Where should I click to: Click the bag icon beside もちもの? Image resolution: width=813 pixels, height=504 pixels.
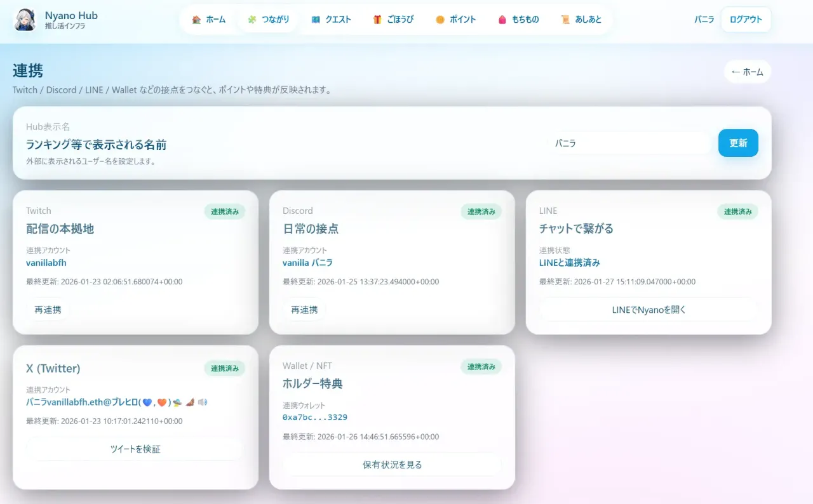click(x=502, y=20)
